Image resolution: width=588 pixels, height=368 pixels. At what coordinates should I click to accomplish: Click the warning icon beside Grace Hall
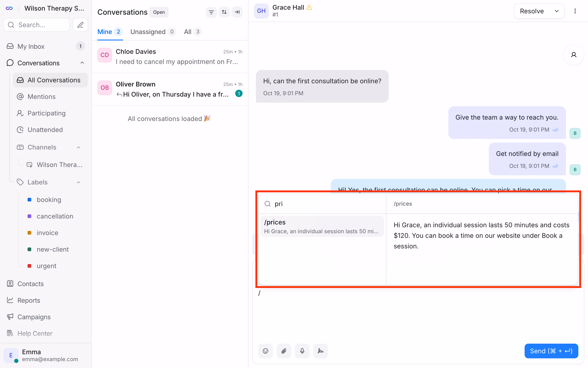309,8
